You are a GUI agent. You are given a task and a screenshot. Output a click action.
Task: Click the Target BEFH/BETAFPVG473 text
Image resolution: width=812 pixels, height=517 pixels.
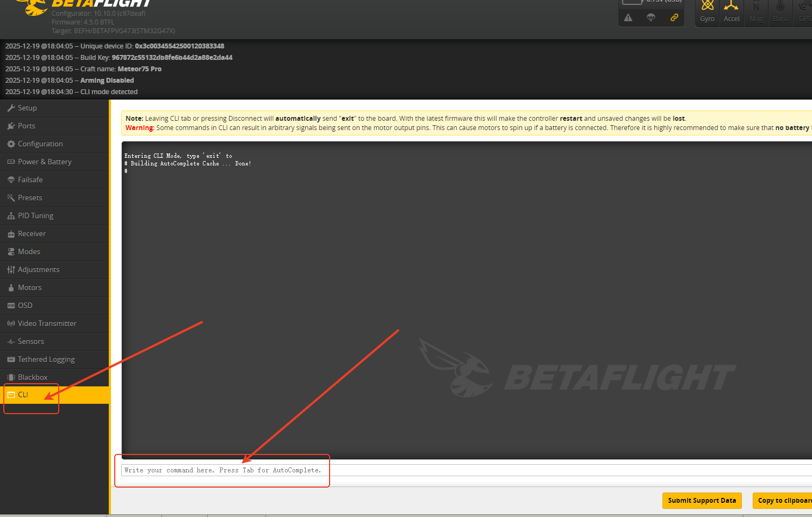113,31
